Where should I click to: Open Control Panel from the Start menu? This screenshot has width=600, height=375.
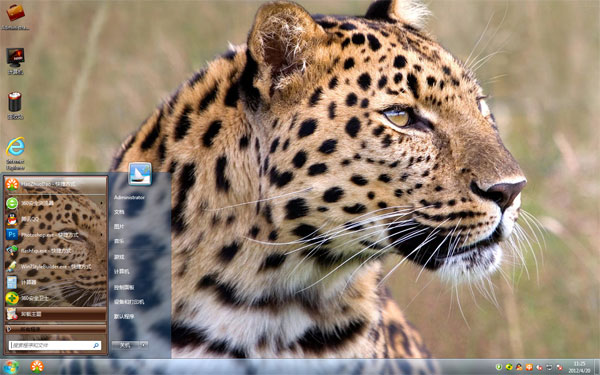(x=124, y=287)
